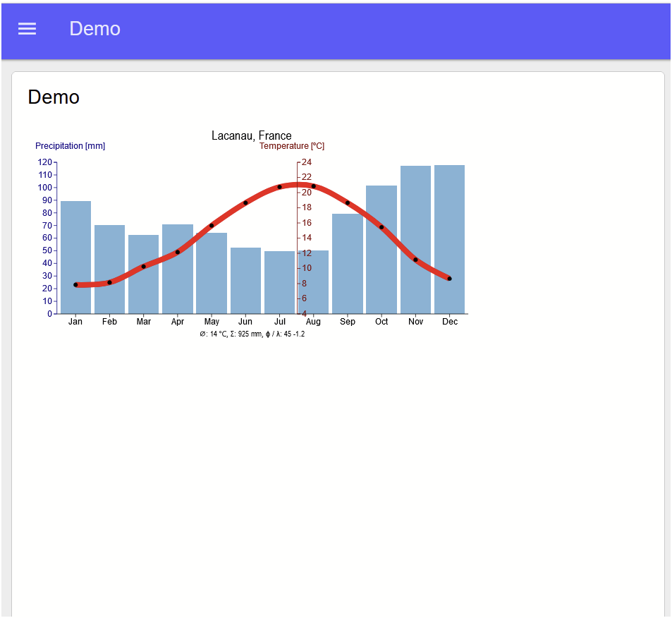Viewport: 672px width, 618px height.
Task: Click the Aug month label
Action: (313, 322)
